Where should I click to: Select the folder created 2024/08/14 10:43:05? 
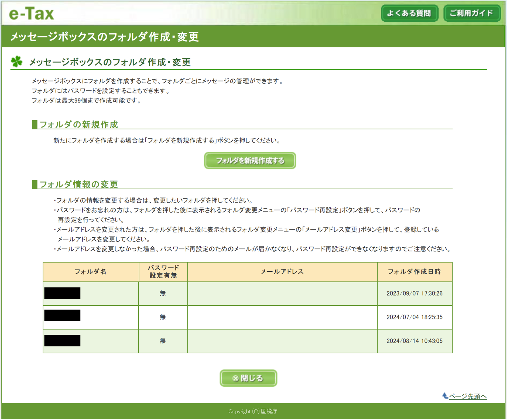(x=62, y=340)
